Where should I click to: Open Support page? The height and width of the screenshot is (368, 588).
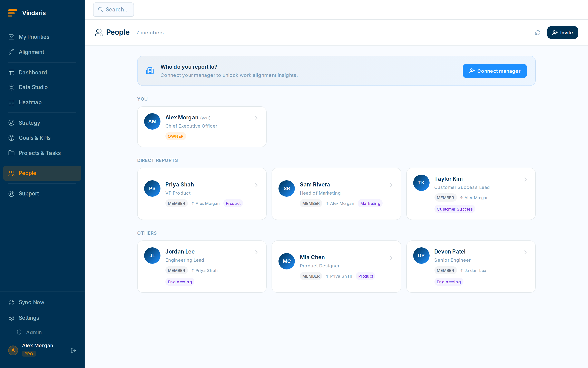click(42, 193)
